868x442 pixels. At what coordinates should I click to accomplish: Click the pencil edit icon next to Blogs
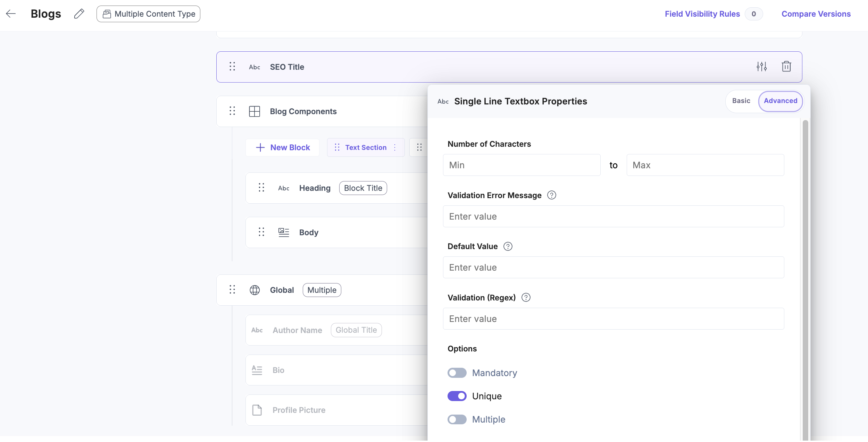pyautogui.click(x=79, y=14)
